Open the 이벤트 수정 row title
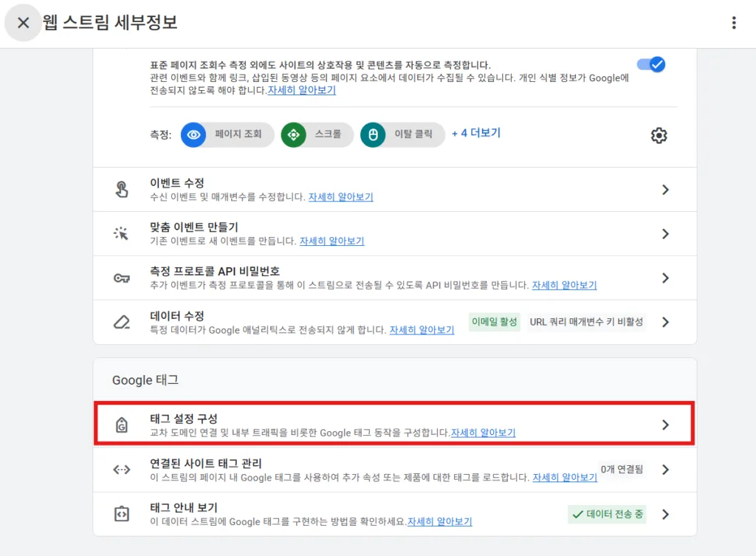Image resolution: width=756 pixels, height=556 pixels. (x=177, y=183)
